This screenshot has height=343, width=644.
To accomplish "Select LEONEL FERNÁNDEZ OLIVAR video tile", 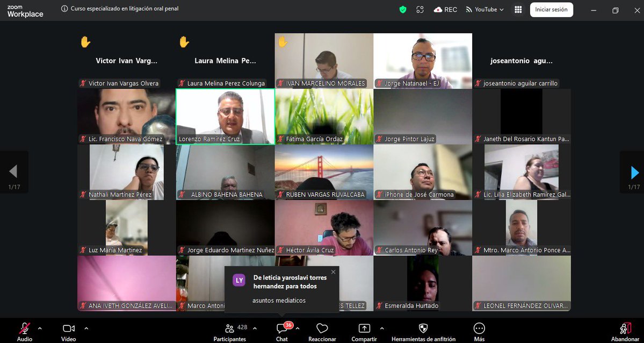I will pos(522,283).
